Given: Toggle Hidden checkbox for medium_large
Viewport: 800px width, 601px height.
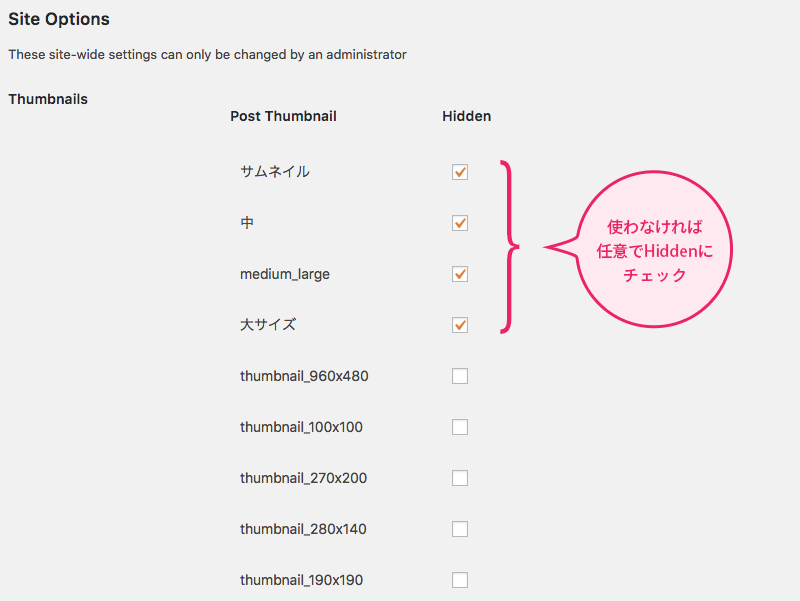Looking at the screenshot, I should tap(460, 274).
